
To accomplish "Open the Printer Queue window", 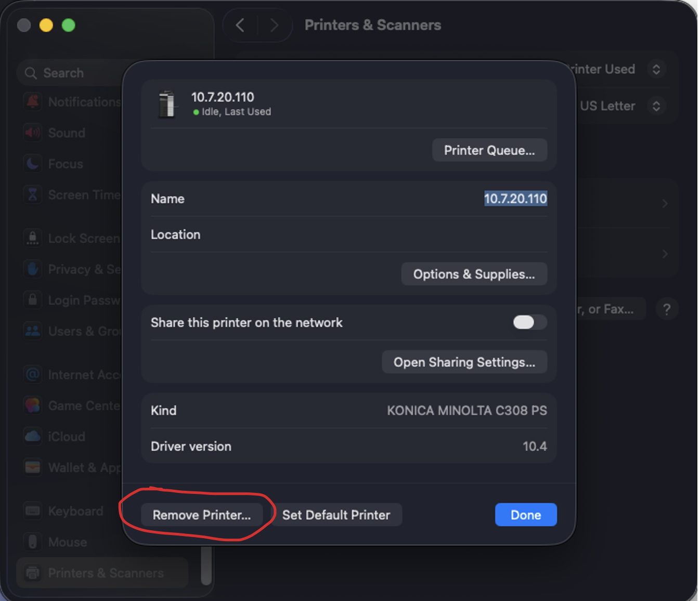I will [489, 150].
